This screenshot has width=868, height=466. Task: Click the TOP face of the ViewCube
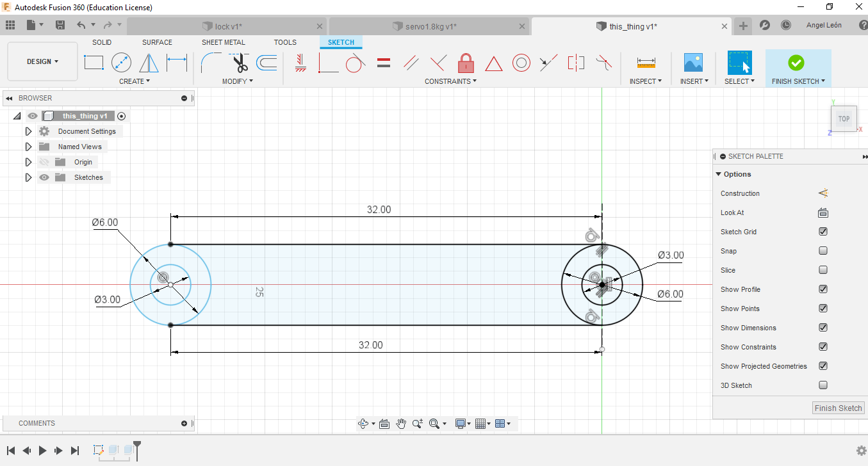844,118
